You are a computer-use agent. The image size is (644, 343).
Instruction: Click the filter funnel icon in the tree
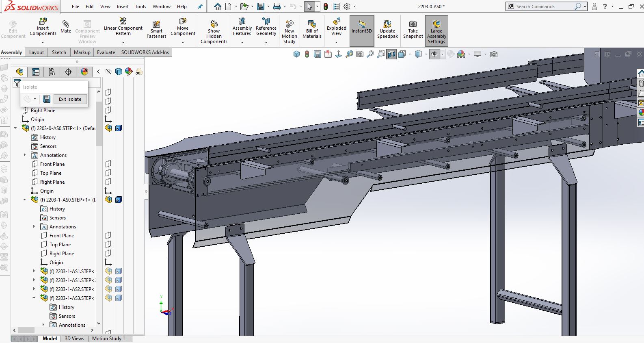pos(17,83)
